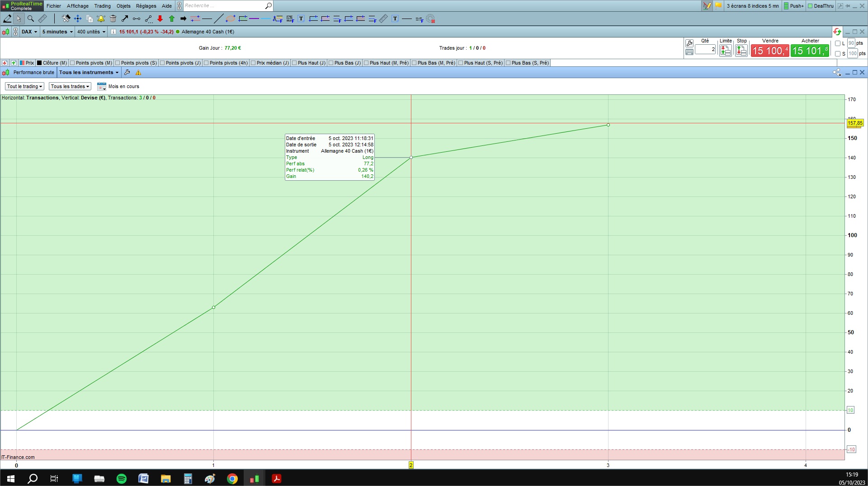Enable the L limit checkbox
868x486 pixels.
[x=838, y=43]
